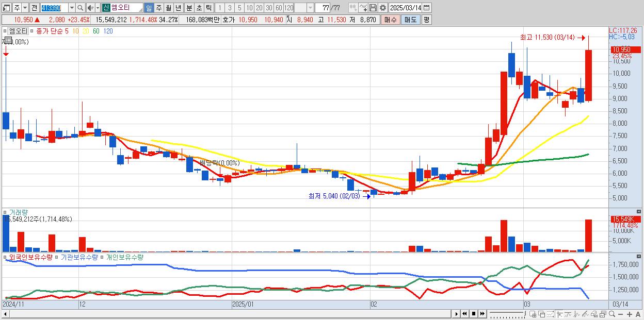Image resolution: width=644 pixels, height=320 pixels.
Task: Save chart with floppy disk icon
Action: (373, 8)
